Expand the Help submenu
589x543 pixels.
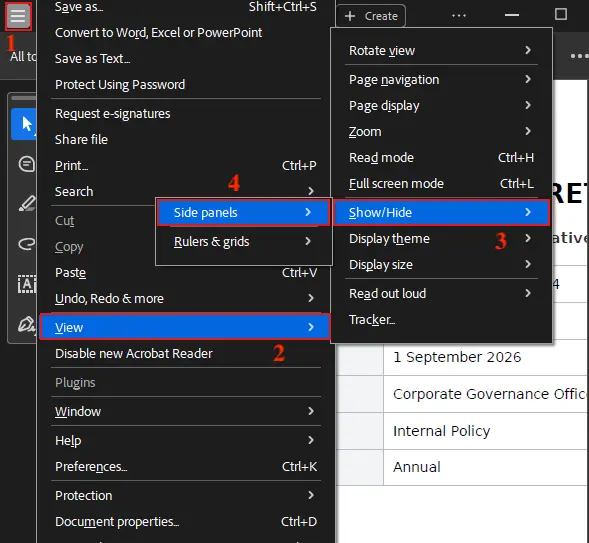(x=186, y=440)
